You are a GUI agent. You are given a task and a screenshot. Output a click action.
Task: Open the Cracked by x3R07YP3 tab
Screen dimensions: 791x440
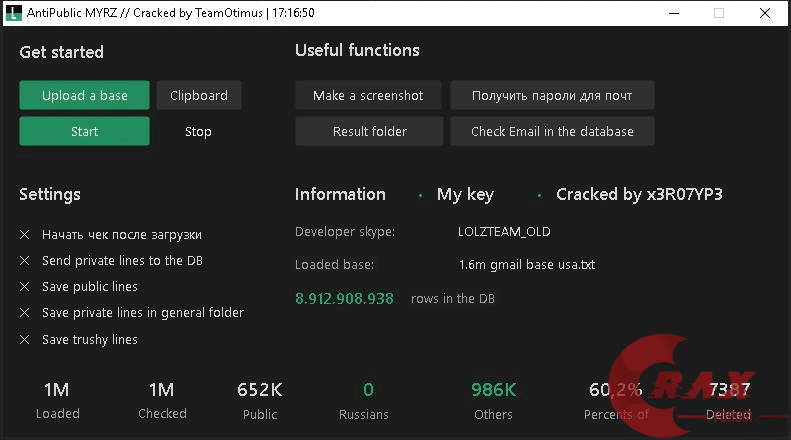tap(639, 194)
